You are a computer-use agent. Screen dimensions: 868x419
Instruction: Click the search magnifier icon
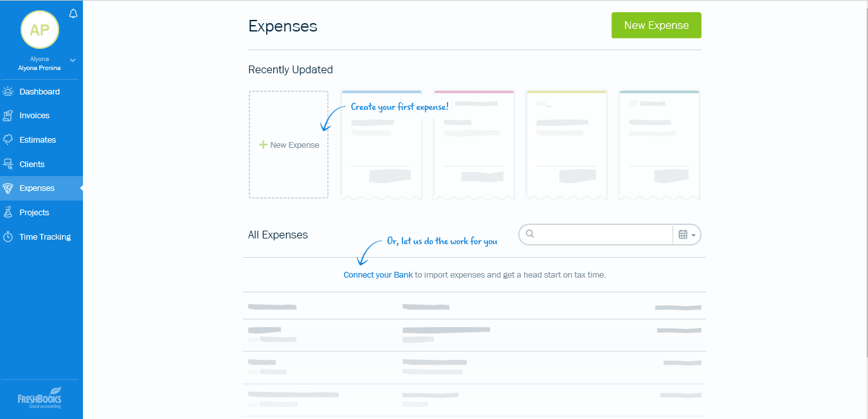530,234
